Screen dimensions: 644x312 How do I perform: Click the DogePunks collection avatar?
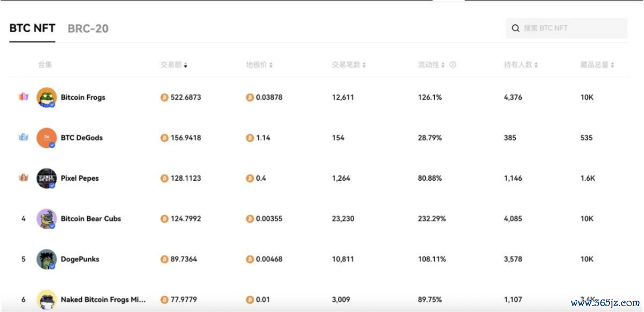47,260
